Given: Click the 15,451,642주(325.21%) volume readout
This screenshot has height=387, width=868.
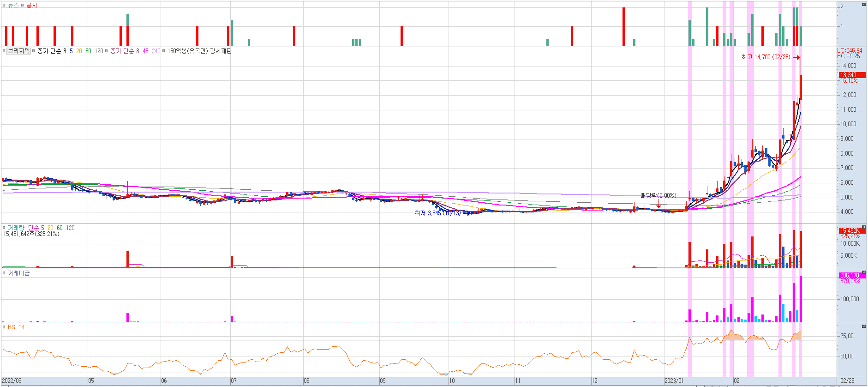Looking at the screenshot, I should 31,234.
